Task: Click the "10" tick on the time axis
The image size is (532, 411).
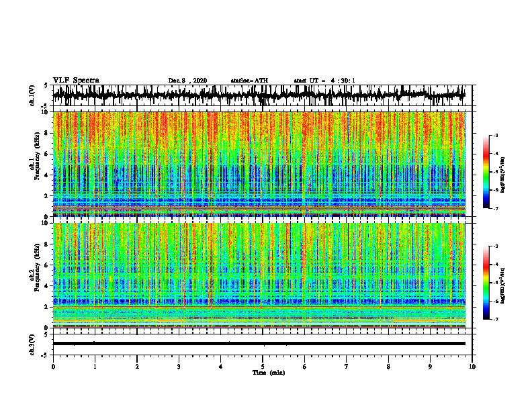Action: [472, 367]
